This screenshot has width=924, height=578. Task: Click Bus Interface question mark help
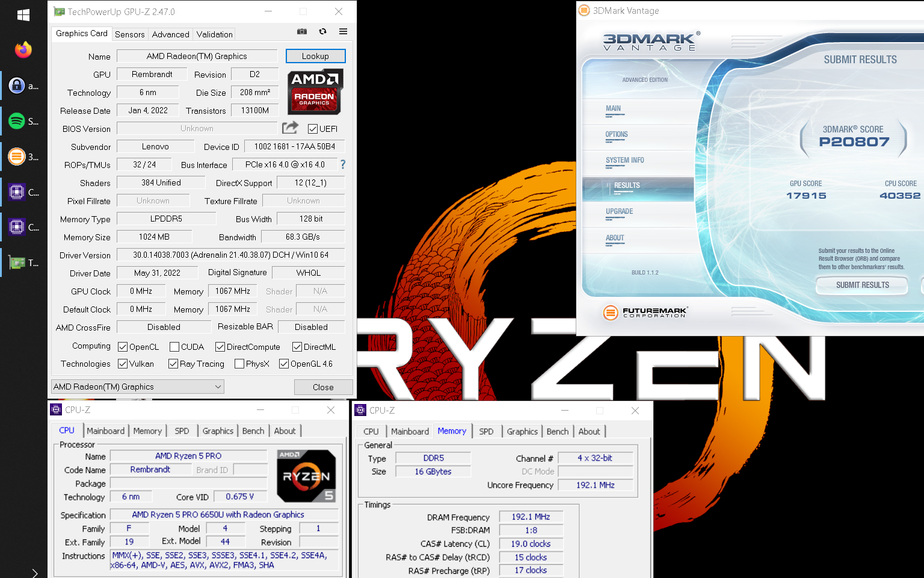point(343,164)
